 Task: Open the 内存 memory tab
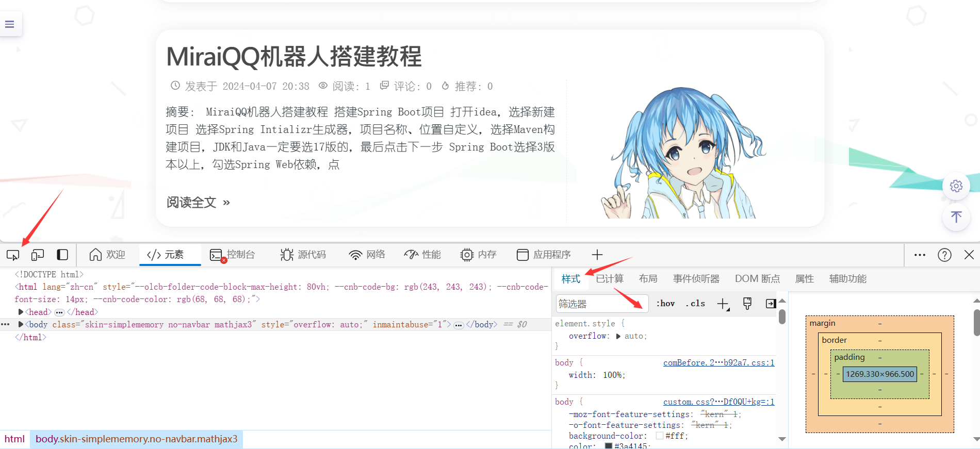click(478, 255)
